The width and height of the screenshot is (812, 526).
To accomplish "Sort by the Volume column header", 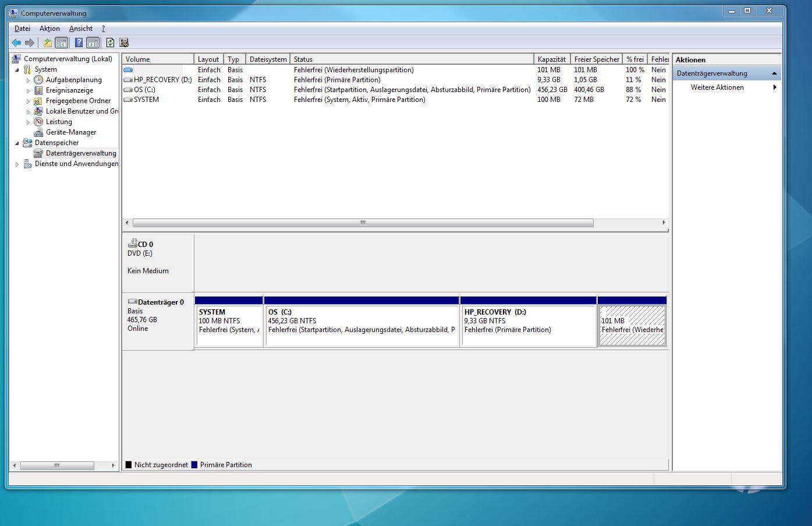I will pyautogui.click(x=158, y=59).
